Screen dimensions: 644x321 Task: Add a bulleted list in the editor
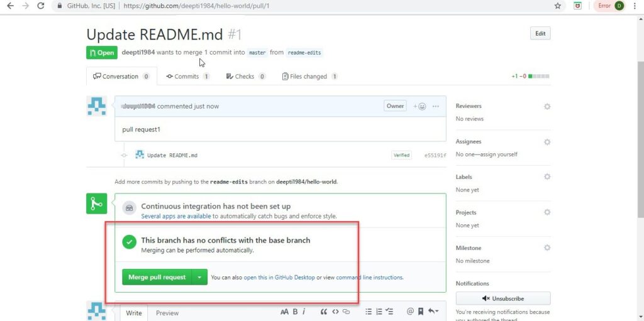point(369,312)
